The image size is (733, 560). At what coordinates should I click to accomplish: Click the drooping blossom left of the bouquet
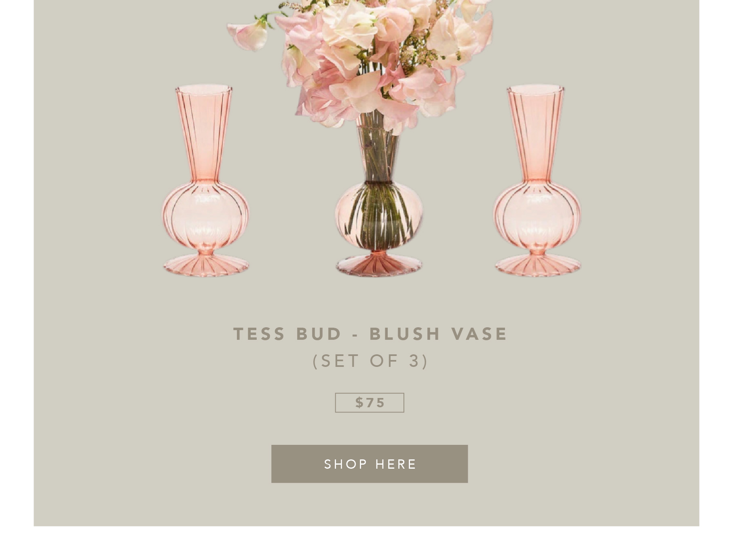(247, 36)
